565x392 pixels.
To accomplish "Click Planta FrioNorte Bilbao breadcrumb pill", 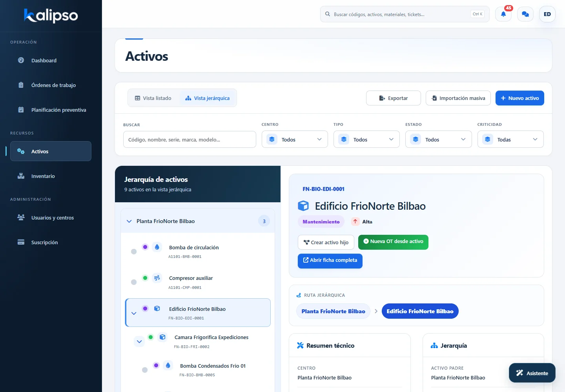I will pyautogui.click(x=333, y=311).
